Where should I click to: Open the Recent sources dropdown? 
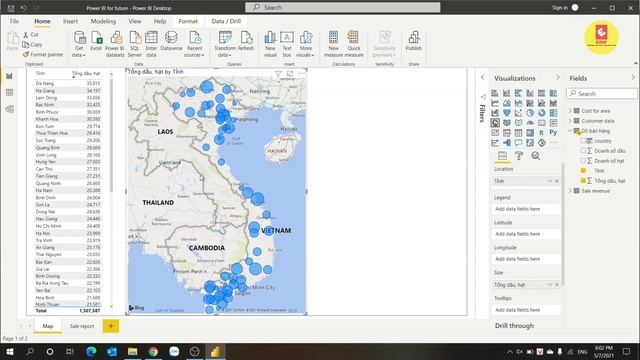click(x=194, y=44)
